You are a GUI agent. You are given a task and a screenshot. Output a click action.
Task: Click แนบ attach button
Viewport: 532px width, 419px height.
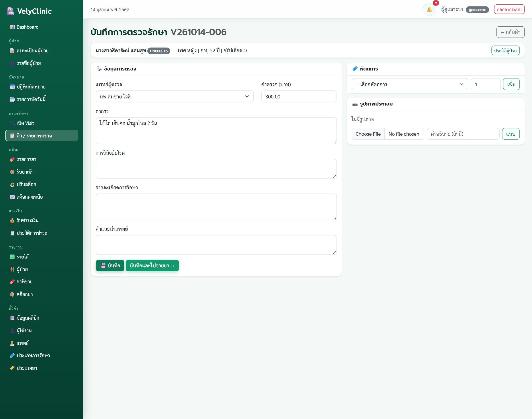point(511,134)
